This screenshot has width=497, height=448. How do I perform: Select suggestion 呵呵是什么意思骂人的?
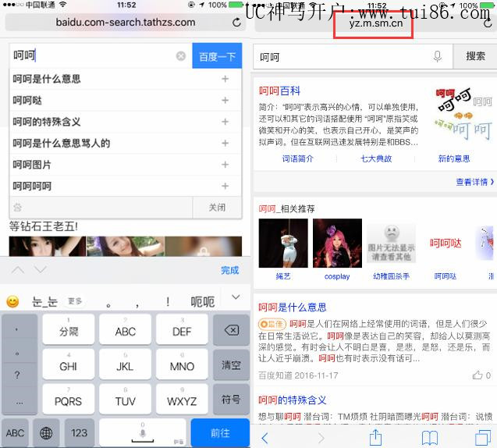61,144
